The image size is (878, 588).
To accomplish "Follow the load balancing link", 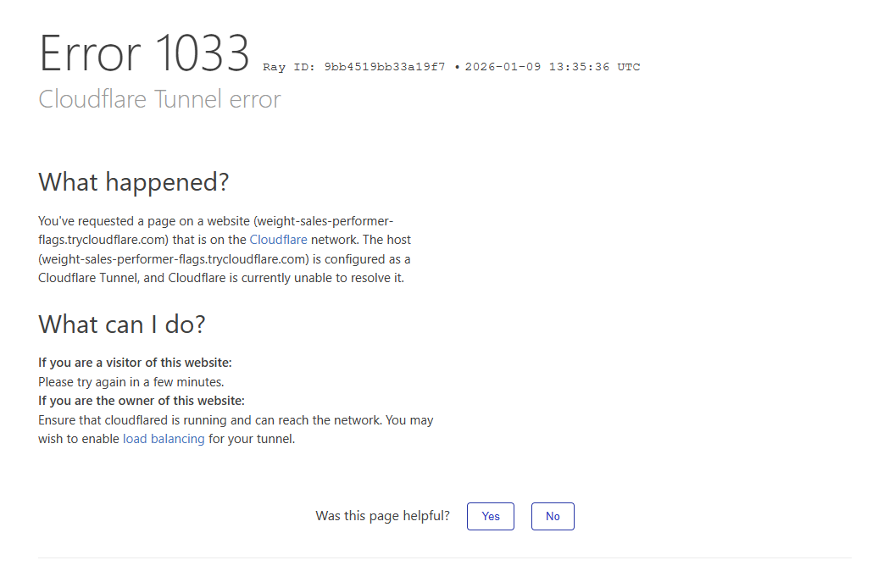I will click(x=164, y=439).
